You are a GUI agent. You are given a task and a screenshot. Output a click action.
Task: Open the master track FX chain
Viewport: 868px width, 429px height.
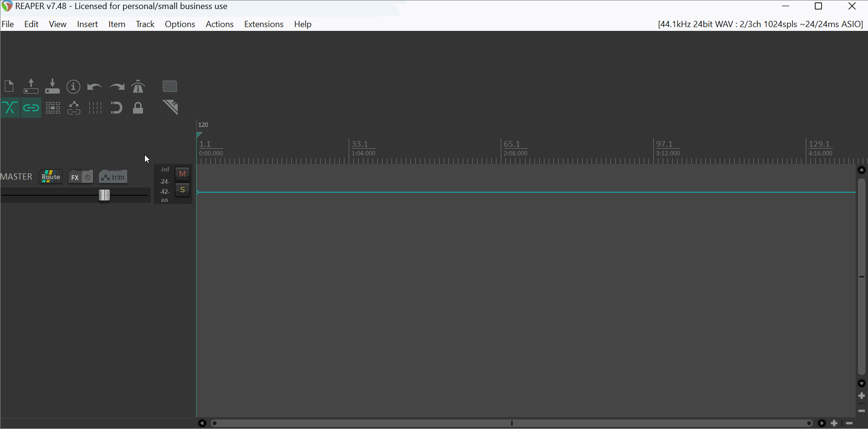75,177
